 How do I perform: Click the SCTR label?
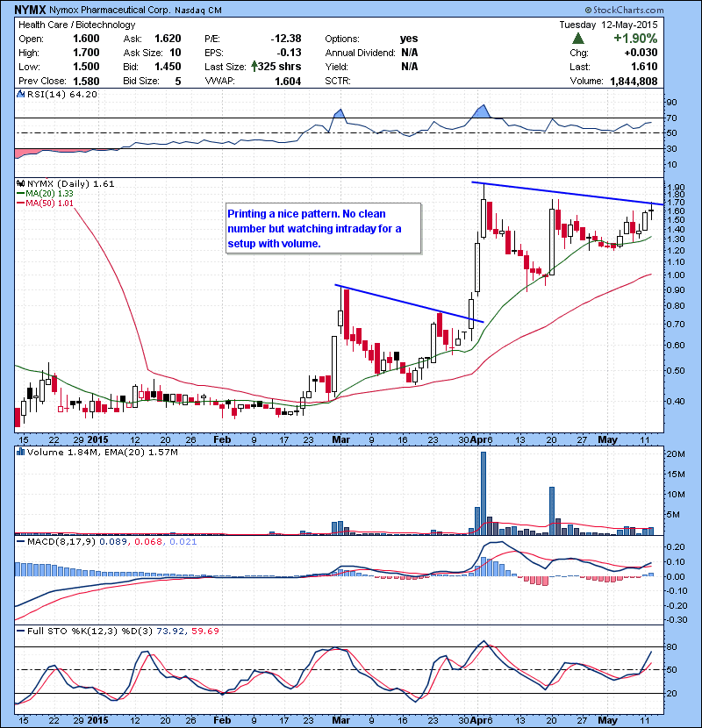338,81
